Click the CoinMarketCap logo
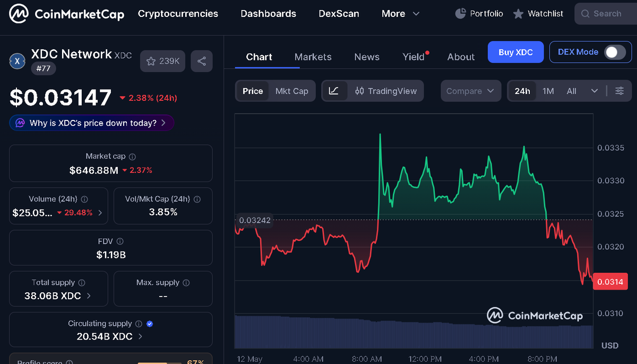This screenshot has width=637, height=364. coord(67,14)
